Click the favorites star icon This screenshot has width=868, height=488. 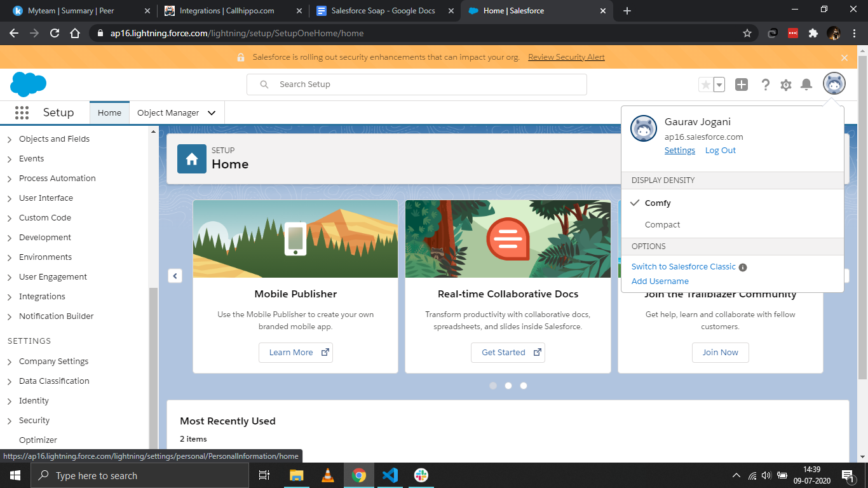[705, 85]
